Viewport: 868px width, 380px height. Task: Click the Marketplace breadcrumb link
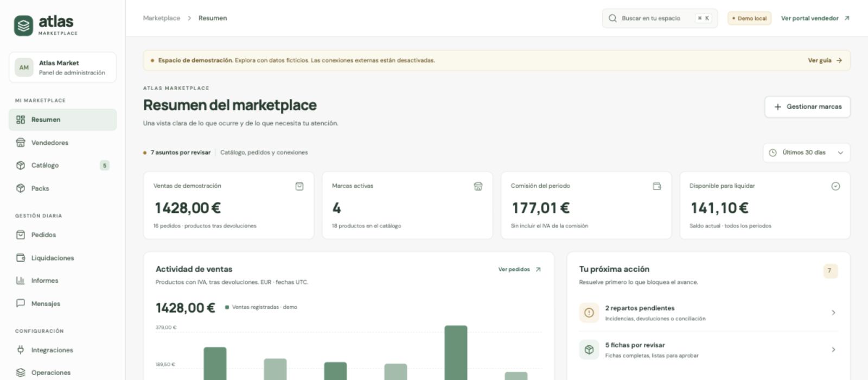tap(162, 18)
